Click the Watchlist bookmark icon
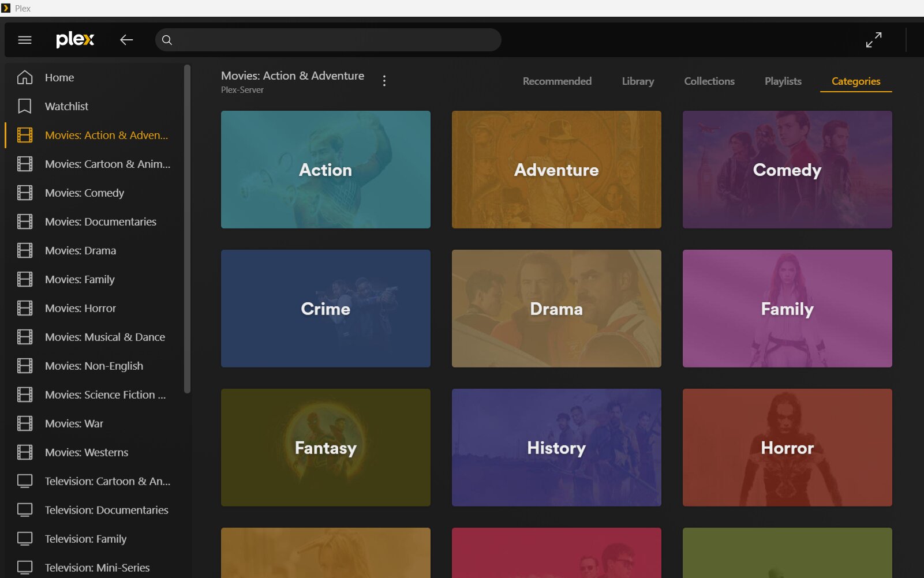Screen dimensions: 924x578 25,106
